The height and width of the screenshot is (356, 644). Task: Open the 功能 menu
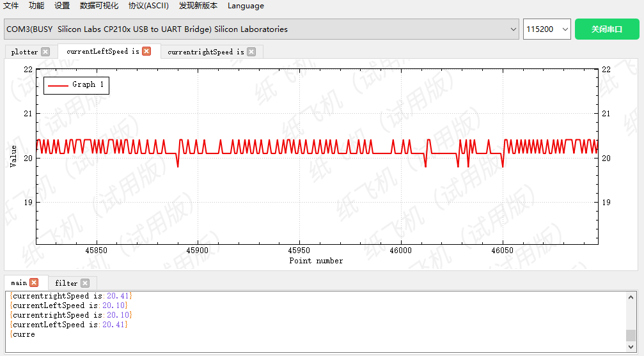click(36, 6)
